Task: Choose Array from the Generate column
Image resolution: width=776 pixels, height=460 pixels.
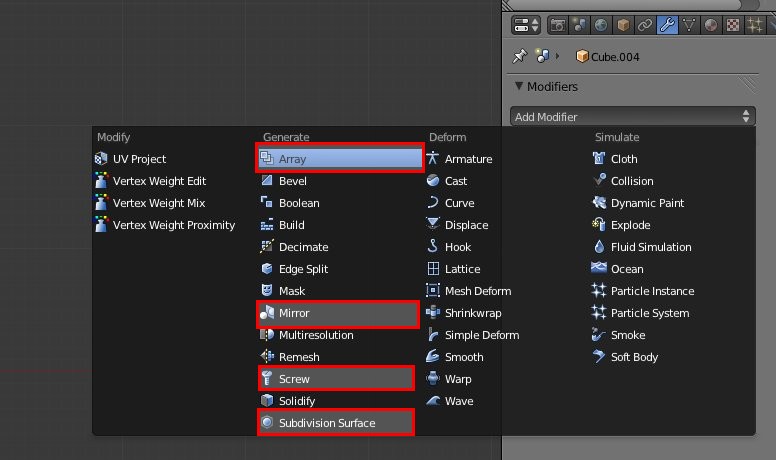Action: point(340,159)
